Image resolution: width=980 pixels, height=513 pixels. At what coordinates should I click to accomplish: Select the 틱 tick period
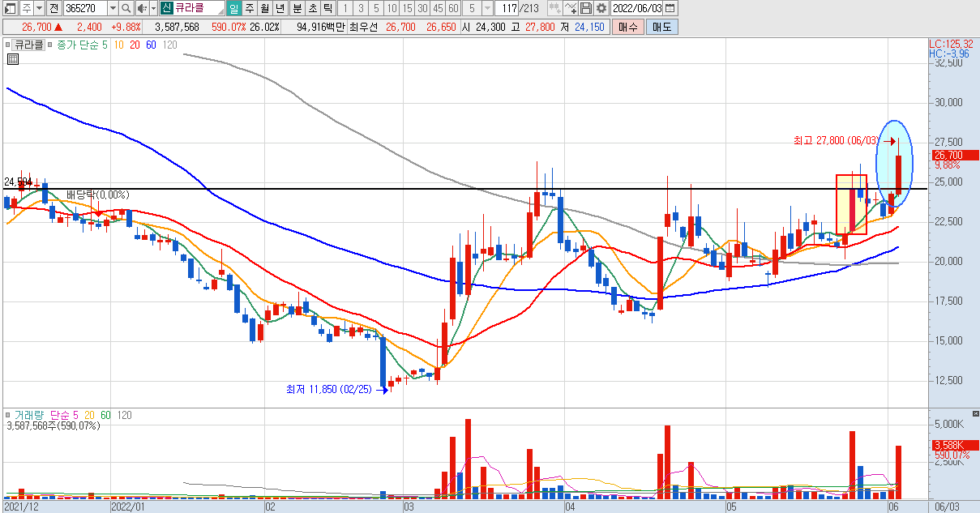click(327, 8)
